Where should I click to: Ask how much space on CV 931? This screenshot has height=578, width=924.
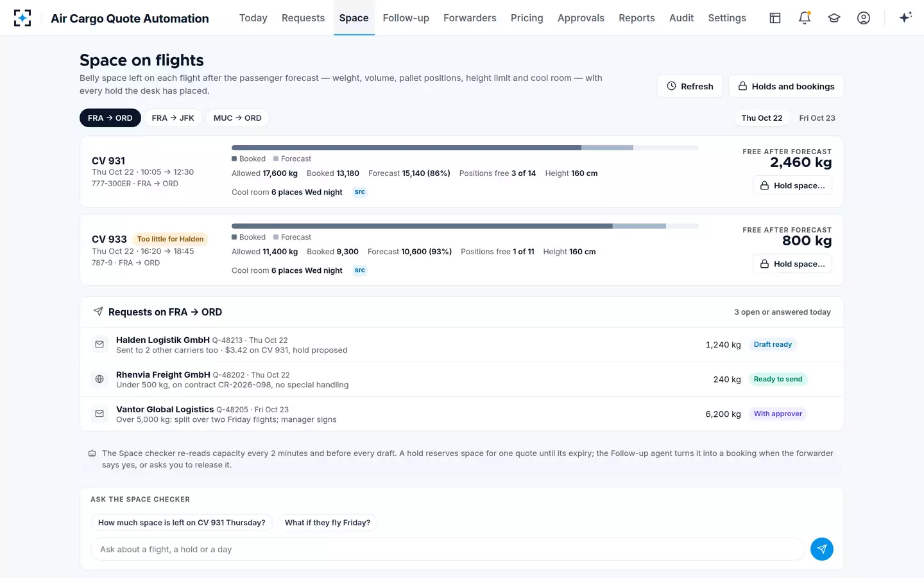pyautogui.click(x=182, y=523)
